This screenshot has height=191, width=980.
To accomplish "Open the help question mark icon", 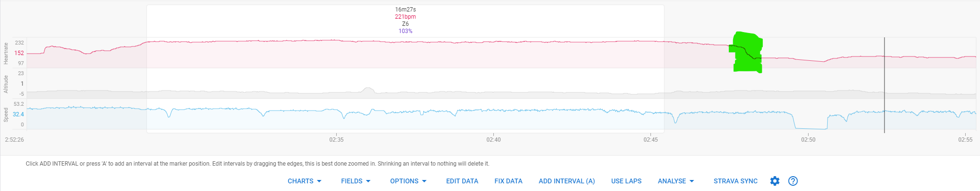I will click(793, 181).
